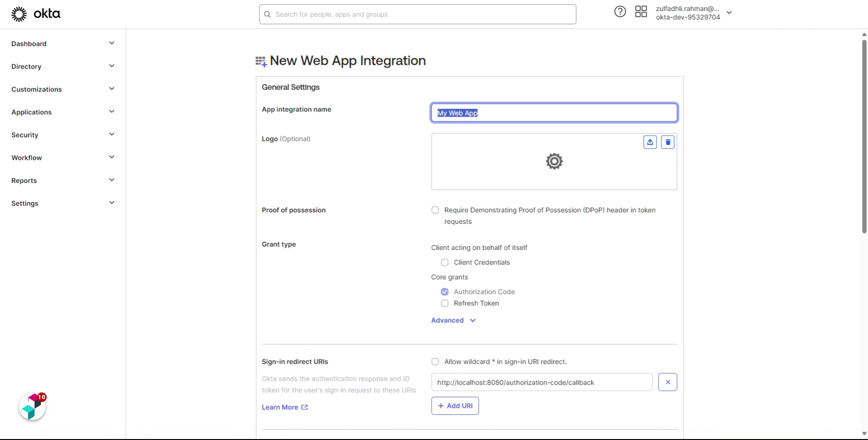Click the Add URI button

pos(455,406)
